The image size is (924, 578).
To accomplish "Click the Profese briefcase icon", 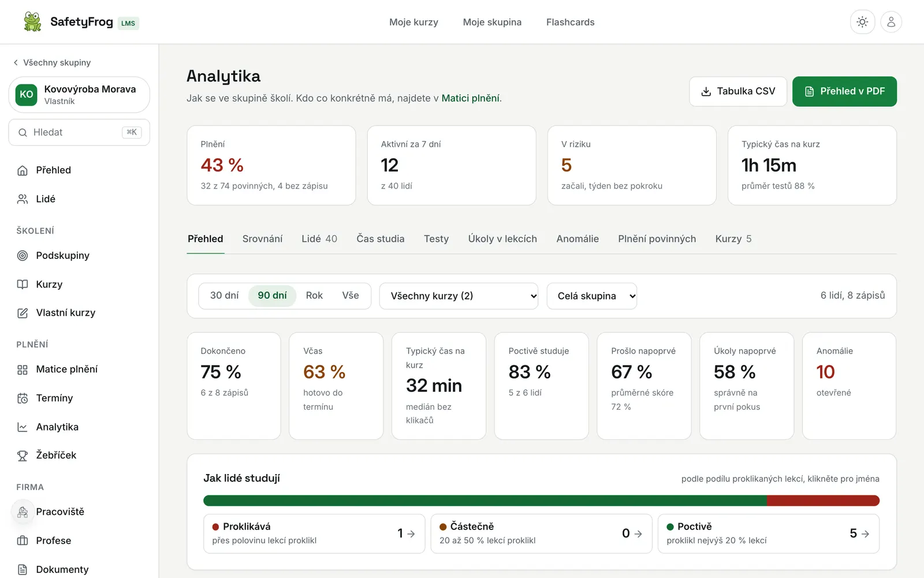I will click(23, 540).
